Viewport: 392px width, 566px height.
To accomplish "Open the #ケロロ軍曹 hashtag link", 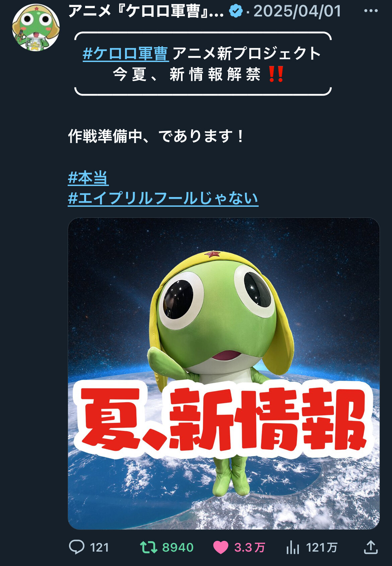I will 126,54.
